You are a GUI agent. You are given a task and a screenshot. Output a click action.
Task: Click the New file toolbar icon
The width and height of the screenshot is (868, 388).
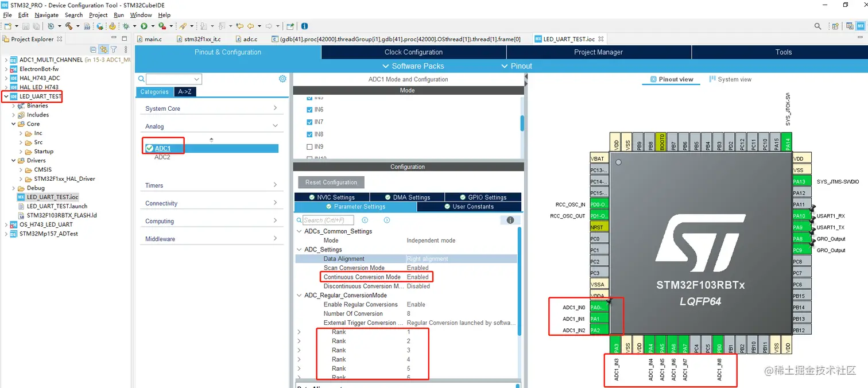point(7,26)
